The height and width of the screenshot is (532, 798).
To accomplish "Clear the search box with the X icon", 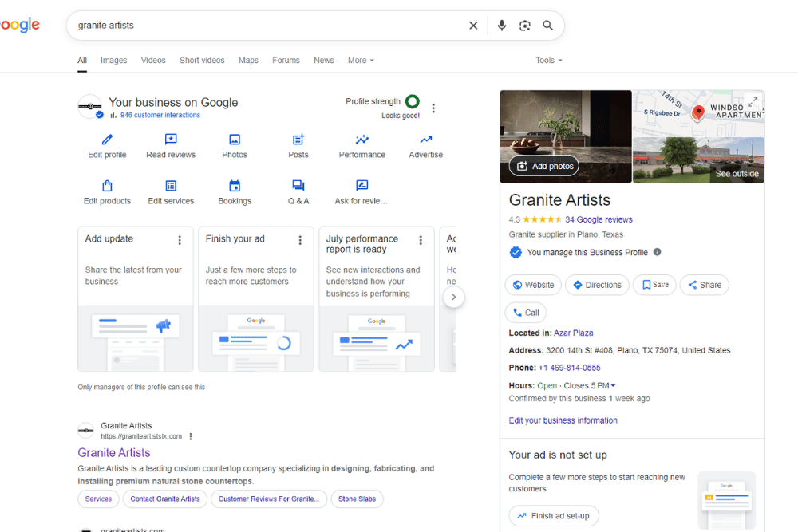I will point(473,26).
